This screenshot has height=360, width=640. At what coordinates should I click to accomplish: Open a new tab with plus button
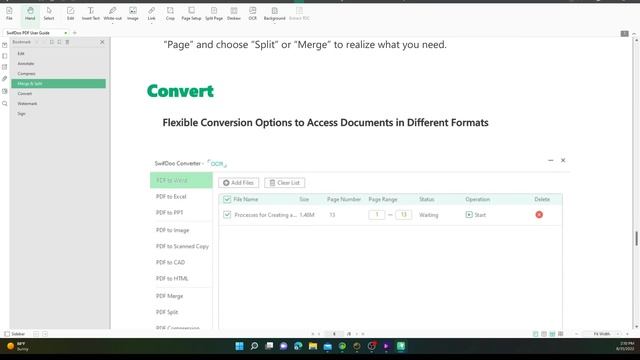[75, 33]
